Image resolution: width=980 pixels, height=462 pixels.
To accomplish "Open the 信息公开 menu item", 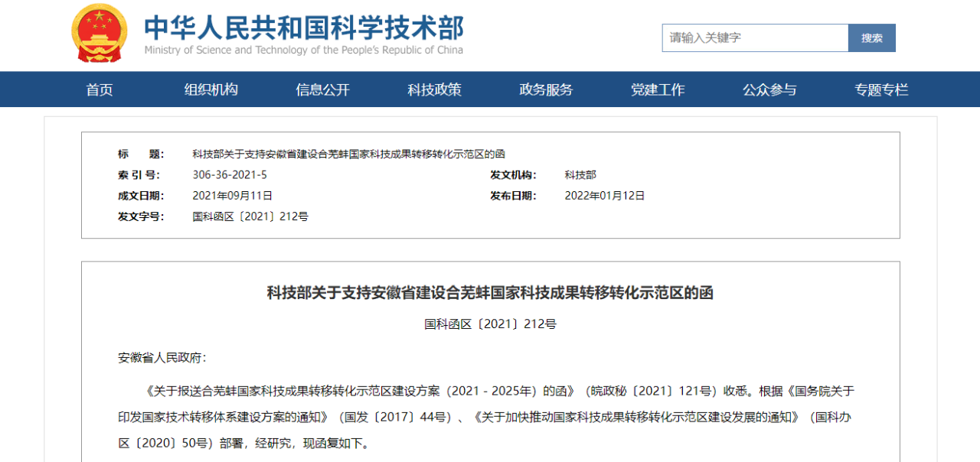I will click(x=322, y=89).
